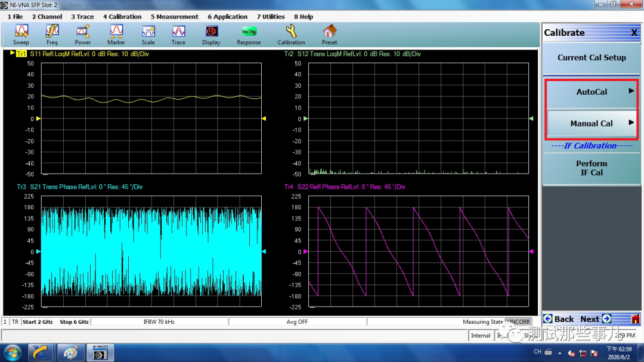The height and width of the screenshot is (362, 644).
Task: Go Back in the Calibrate panel
Action: pos(559,319)
